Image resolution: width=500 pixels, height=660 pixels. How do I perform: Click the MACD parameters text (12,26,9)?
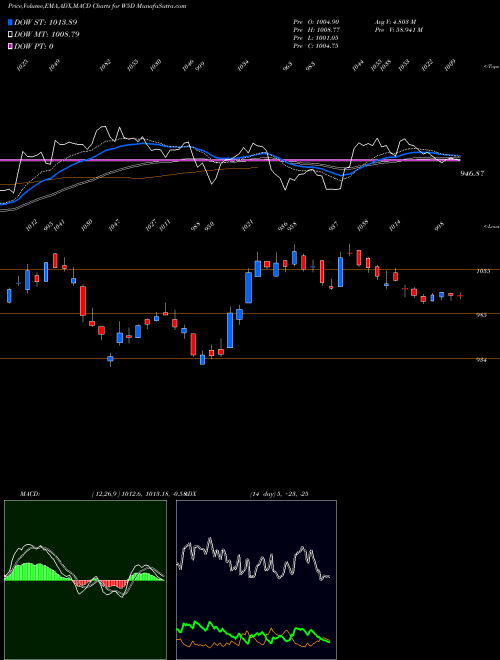tap(106, 494)
